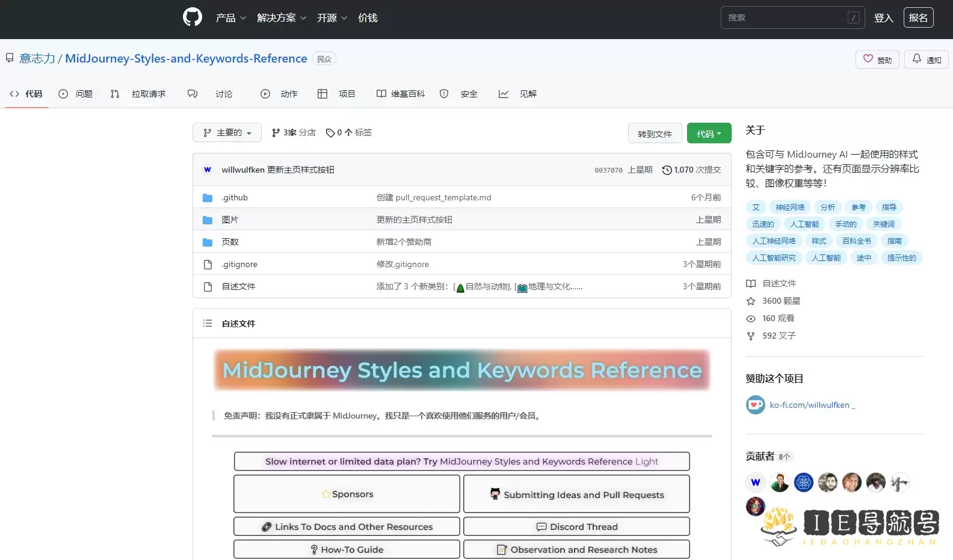The height and width of the screenshot is (560, 953).
Task: View the 1,070 次提交 history
Action: [x=691, y=170]
